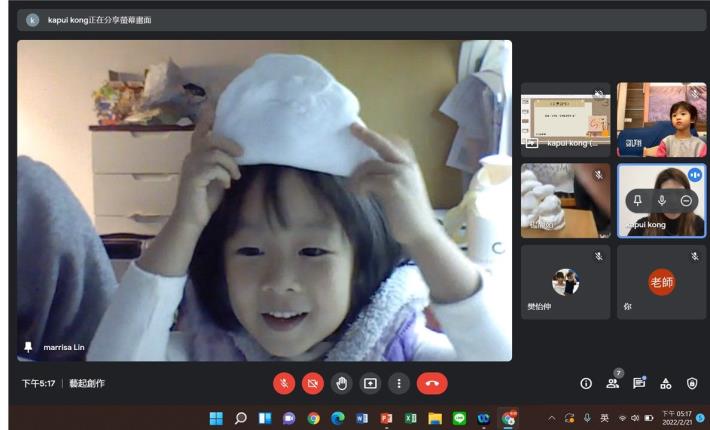Mute kapui kong from tile overlay
The width and height of the screenshot is (710, 430).
pyautogui.click(x=661, y=201)
